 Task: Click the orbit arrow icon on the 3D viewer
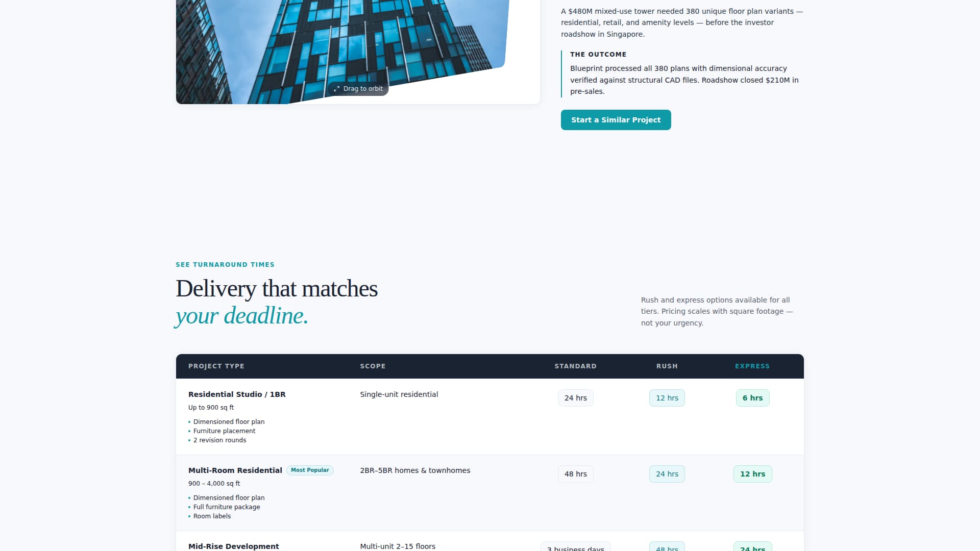337,88
